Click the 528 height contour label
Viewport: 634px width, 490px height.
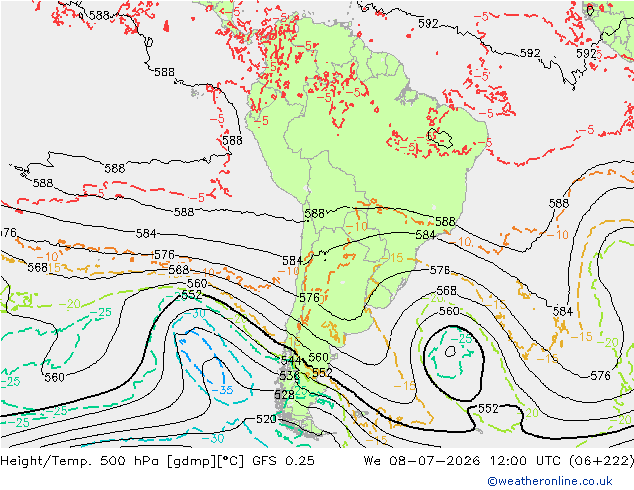click(x=284, y=395)
